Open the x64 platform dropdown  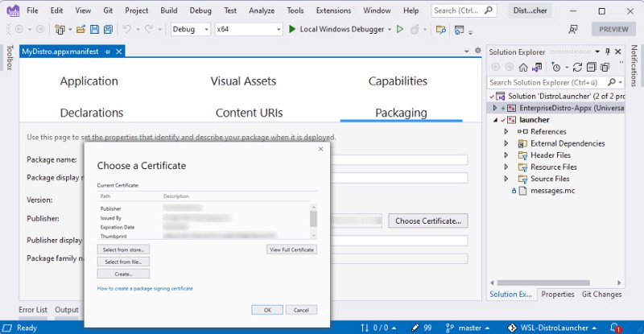tap(249, 29)
